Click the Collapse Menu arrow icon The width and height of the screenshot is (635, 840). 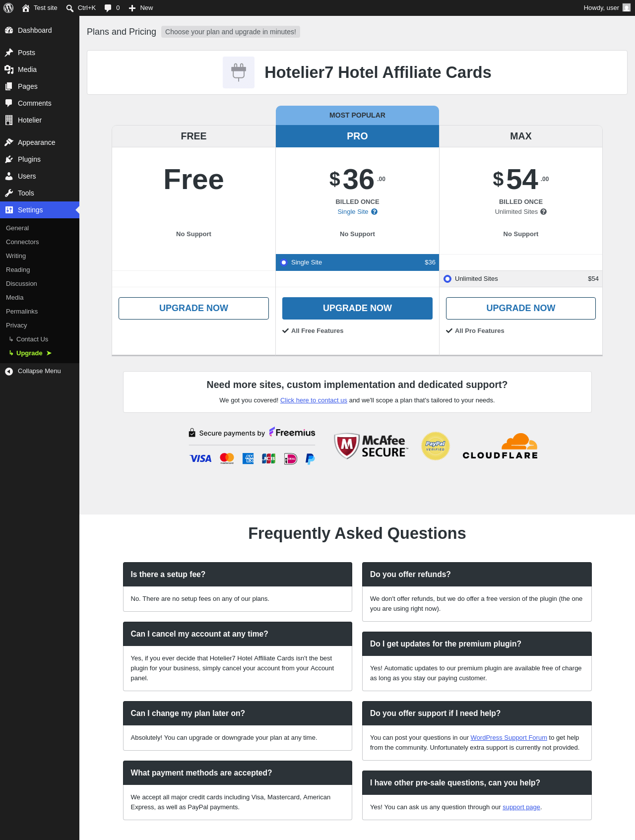(x=9, y=371)
